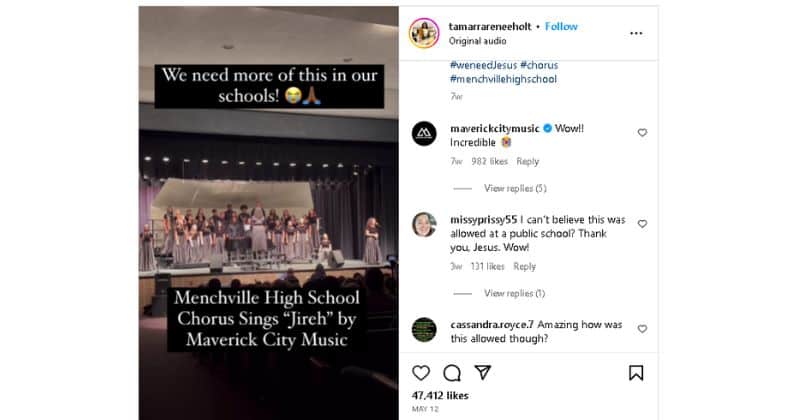Screen dimensions: 800x420
Task: Open the #weneedJesus hashtag
Action: tap(480, 65)
